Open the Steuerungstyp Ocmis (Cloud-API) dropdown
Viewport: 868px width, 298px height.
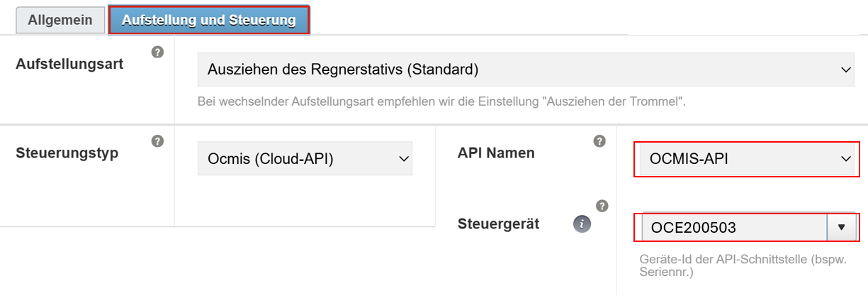305,159
